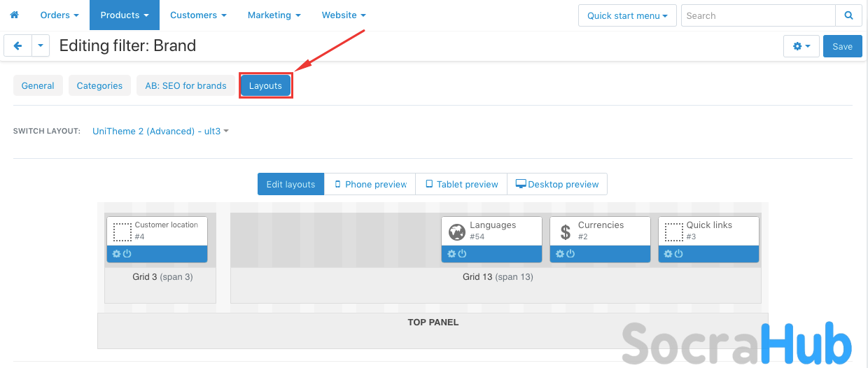Show the Desktop preview
Viewport: 868px width, 368px height.
coord(557,184)
